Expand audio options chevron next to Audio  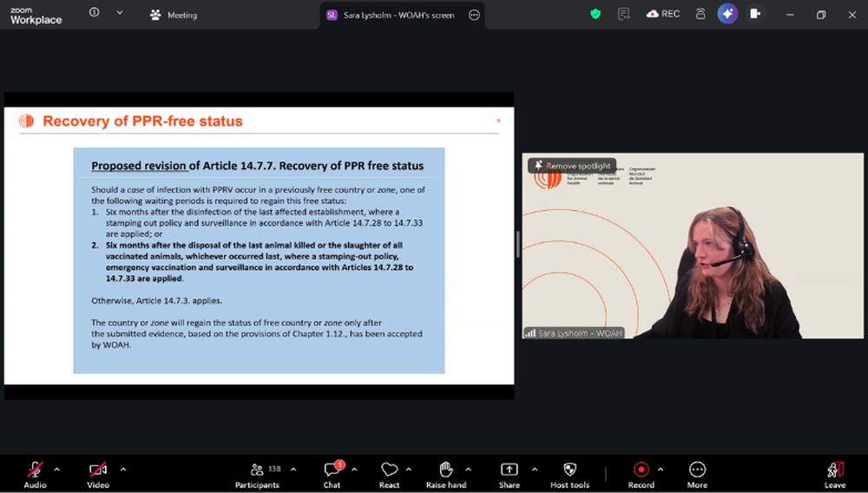(x=57, y=470)
